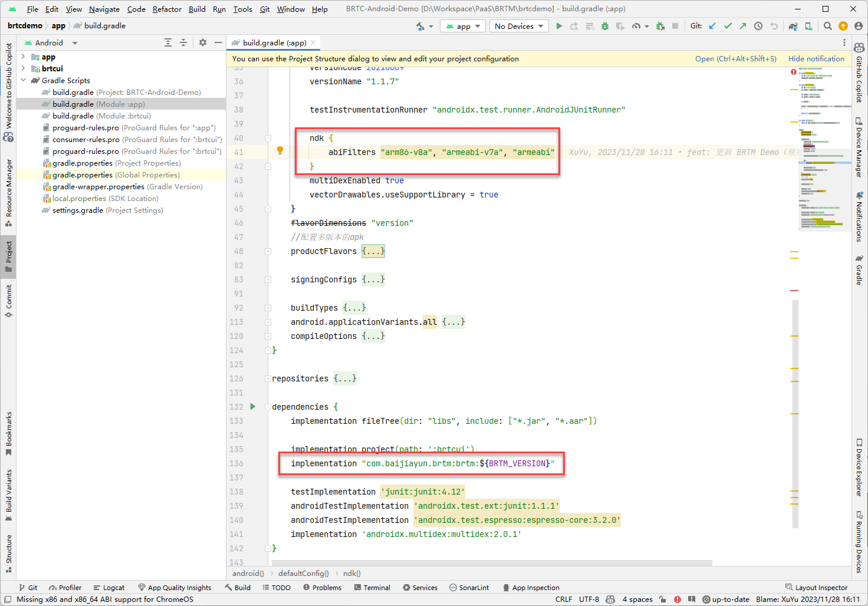
Task: Click the UTF-8 encoding status widget
Action: tap(589, 600)
